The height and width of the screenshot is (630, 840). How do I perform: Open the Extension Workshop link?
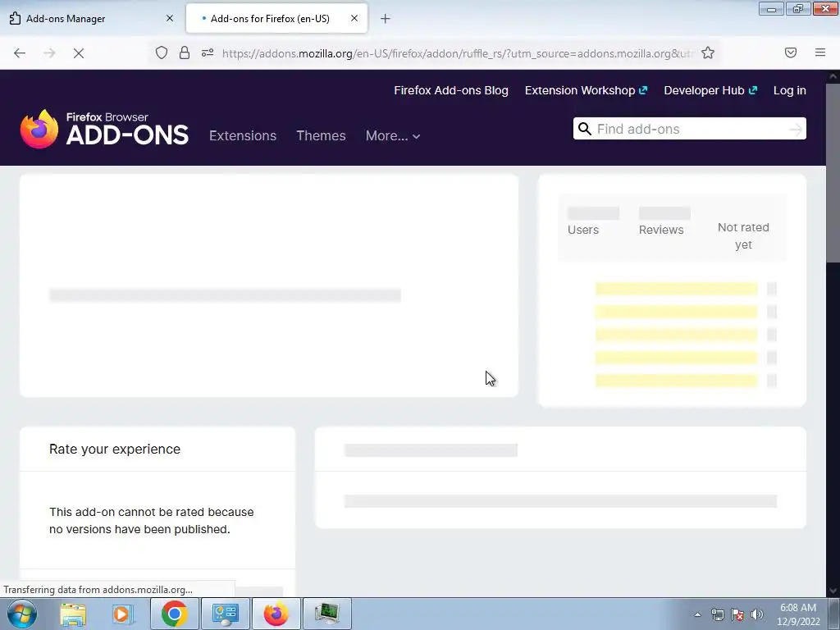[586, 90]
